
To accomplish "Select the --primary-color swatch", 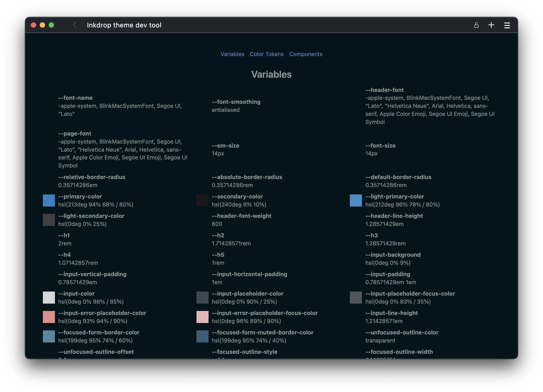I will pyautogui.click(x=48, y=200).
